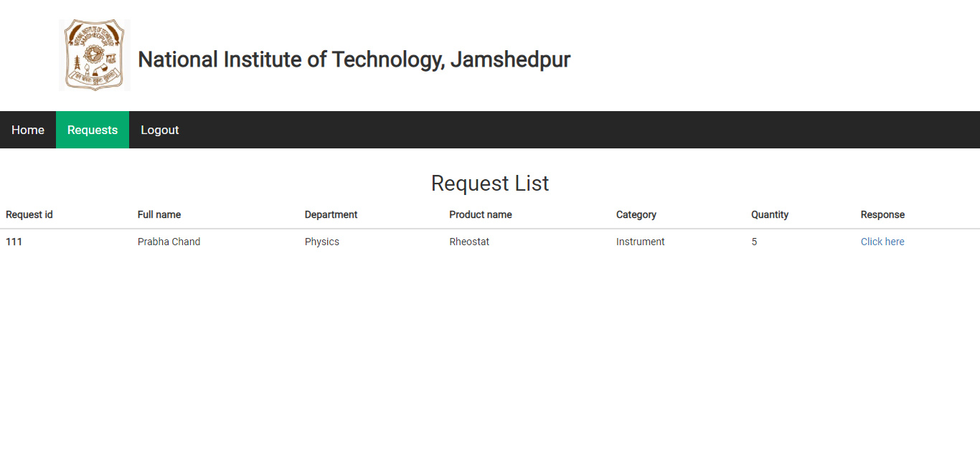Select the Category column header
The height and width of the screenshot is (471, 980).
tap(636, 214)
